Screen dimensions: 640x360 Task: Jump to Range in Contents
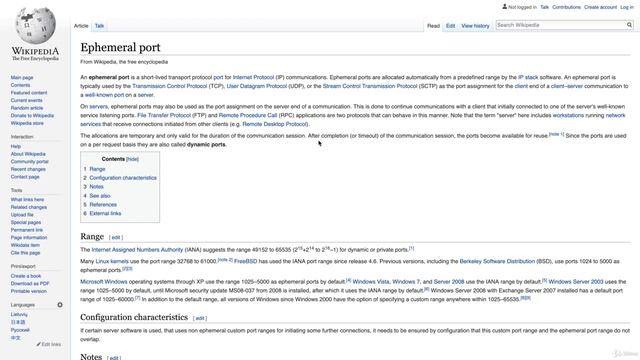coord(97,169)
